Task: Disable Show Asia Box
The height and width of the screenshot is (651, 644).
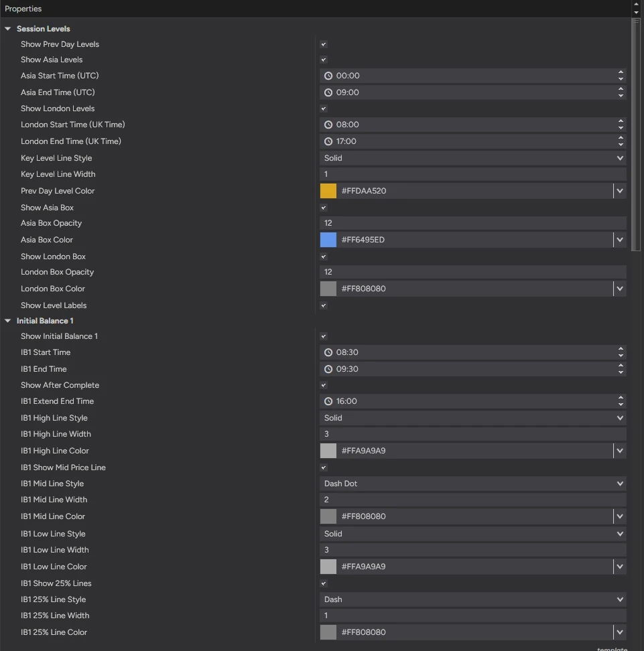Action: 324,208
